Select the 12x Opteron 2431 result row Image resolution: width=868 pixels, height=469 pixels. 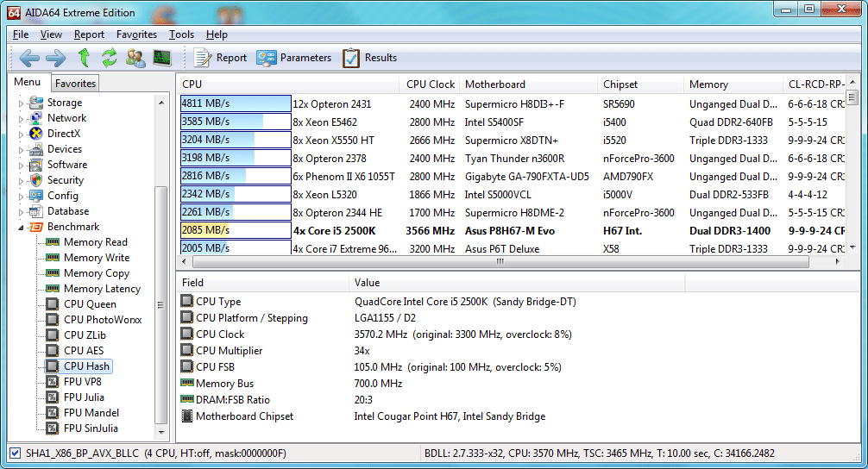tap(512, 104)
